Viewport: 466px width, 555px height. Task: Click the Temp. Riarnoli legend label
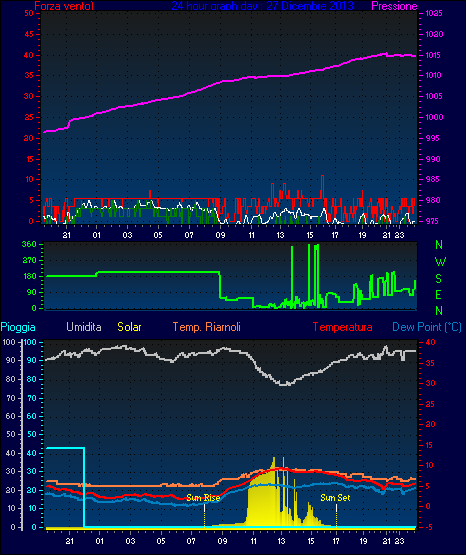click(x=207, y=327)
